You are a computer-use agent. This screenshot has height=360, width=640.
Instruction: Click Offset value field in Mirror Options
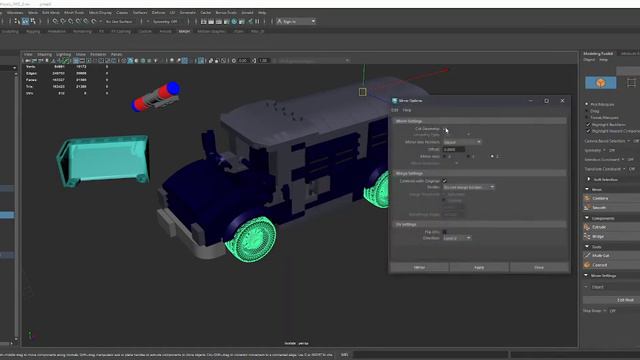(454, 149)
